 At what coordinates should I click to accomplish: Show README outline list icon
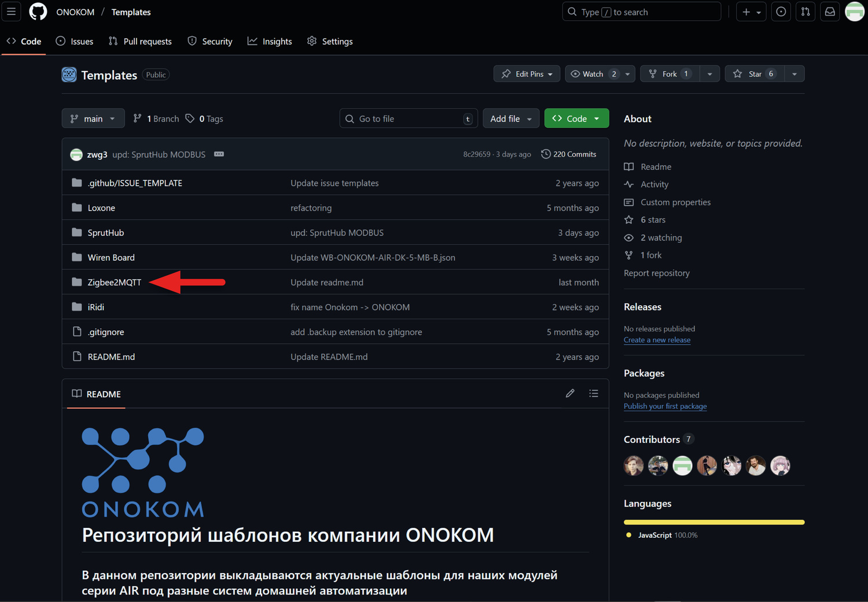pos(594,394)
